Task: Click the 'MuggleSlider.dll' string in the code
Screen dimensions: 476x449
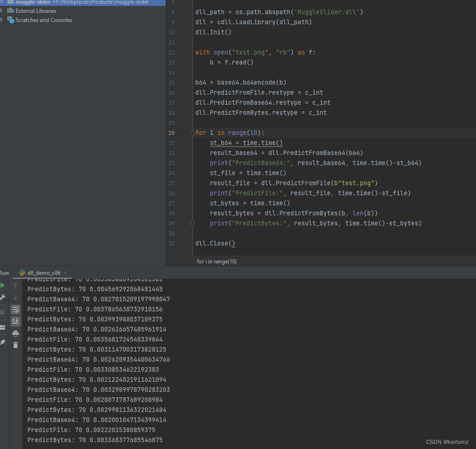Action: [x=327, y=12]
